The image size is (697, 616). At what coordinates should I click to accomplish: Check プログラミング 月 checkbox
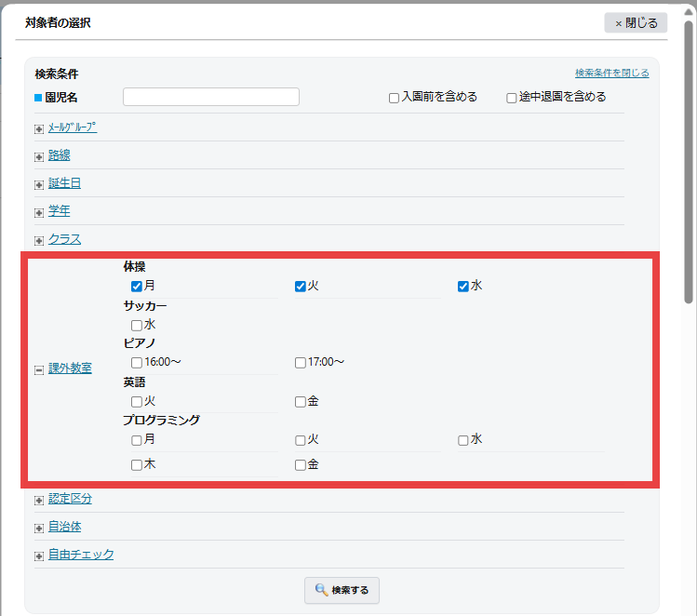pos(137,440)
